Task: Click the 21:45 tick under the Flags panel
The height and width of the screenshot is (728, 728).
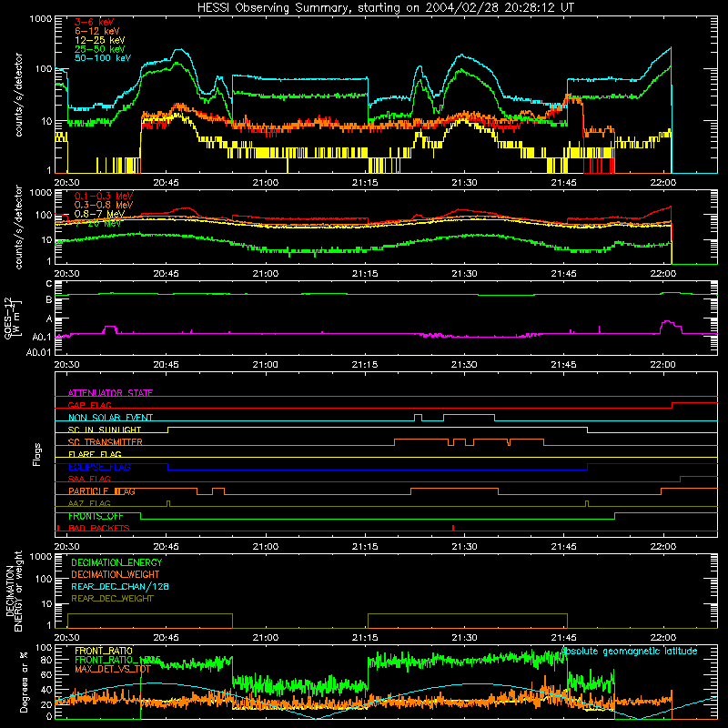Action: (x=563, y=547)
